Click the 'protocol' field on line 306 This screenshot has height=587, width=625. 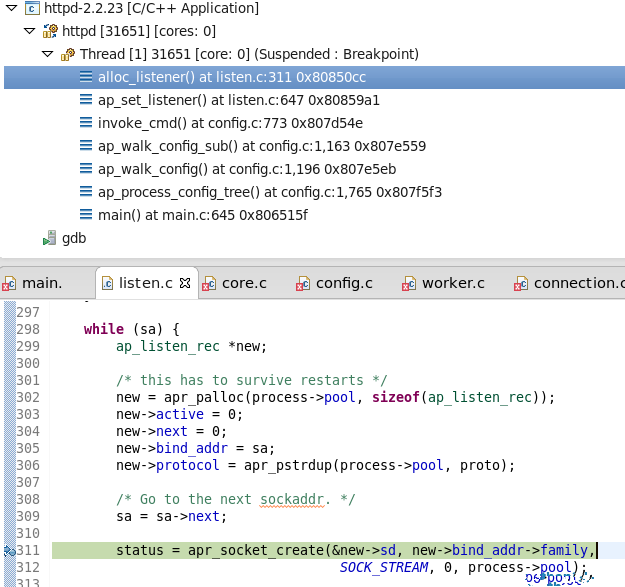[188, 465]
